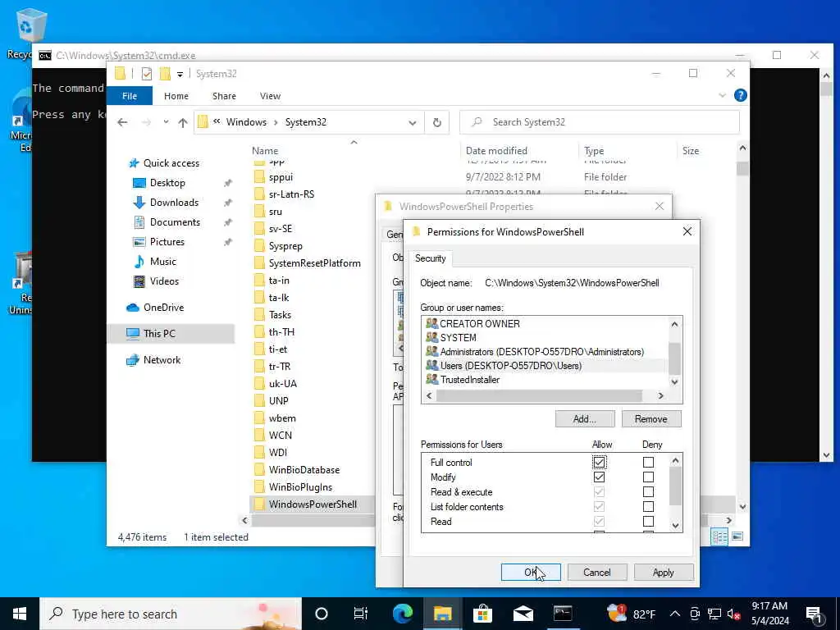Show hidden system tray icons
Screen dimensions: 840x630
pos(675,614)
